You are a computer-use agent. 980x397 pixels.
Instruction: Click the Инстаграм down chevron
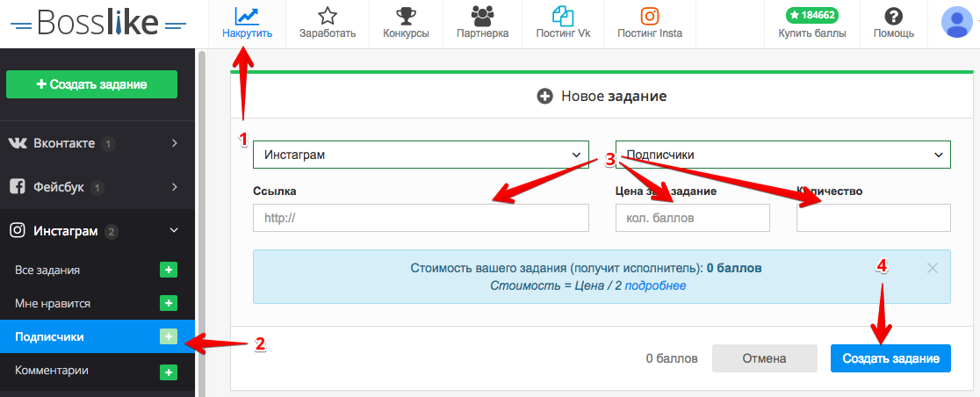[x=175, y=231]
